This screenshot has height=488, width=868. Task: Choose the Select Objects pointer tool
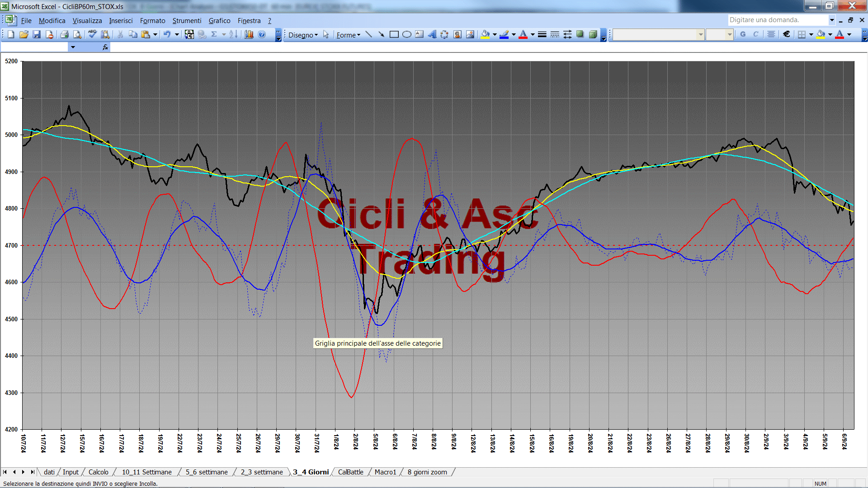point(326,34)
